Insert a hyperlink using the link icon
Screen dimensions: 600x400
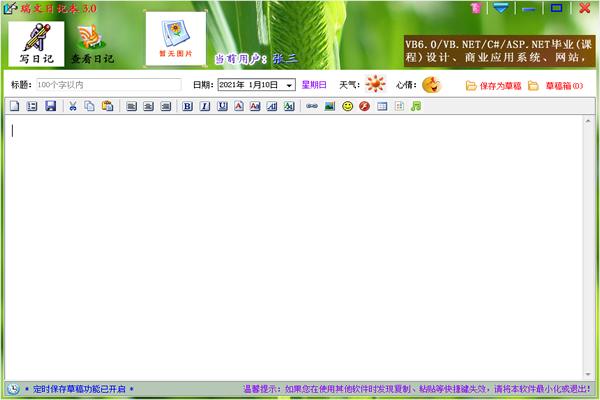tap(312, 106)
